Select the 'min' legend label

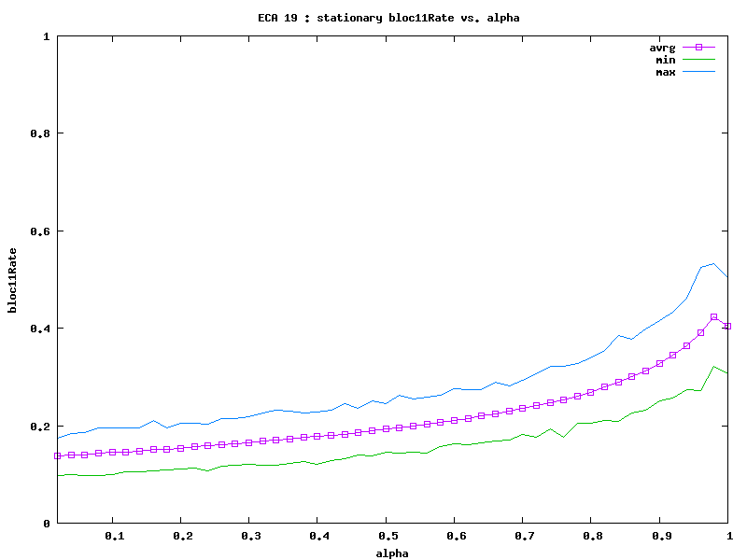[x=665, y=60]
